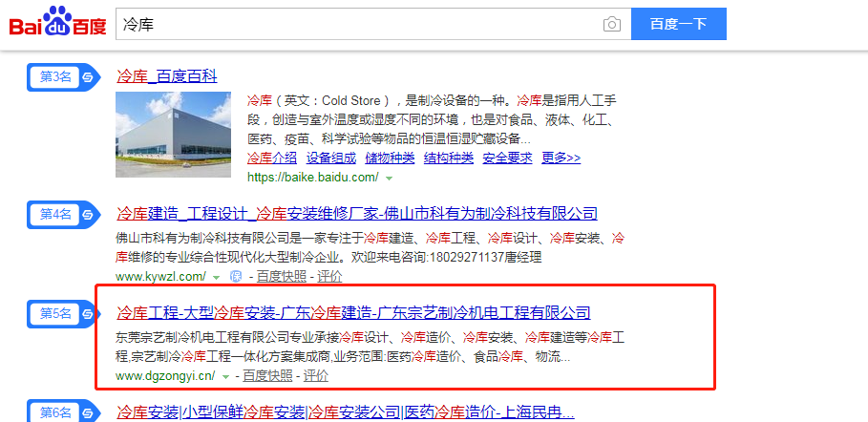Screen dimensions: 868x422
Task: Open the 上海民冉 冷库安装 result title
Action: (346, 412)
